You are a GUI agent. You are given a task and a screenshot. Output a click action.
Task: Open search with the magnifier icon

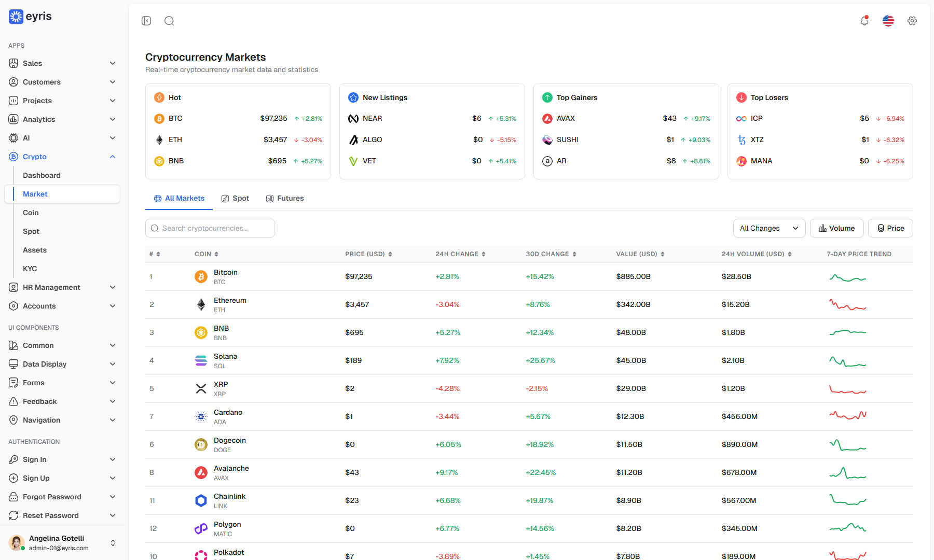[169, 21]
